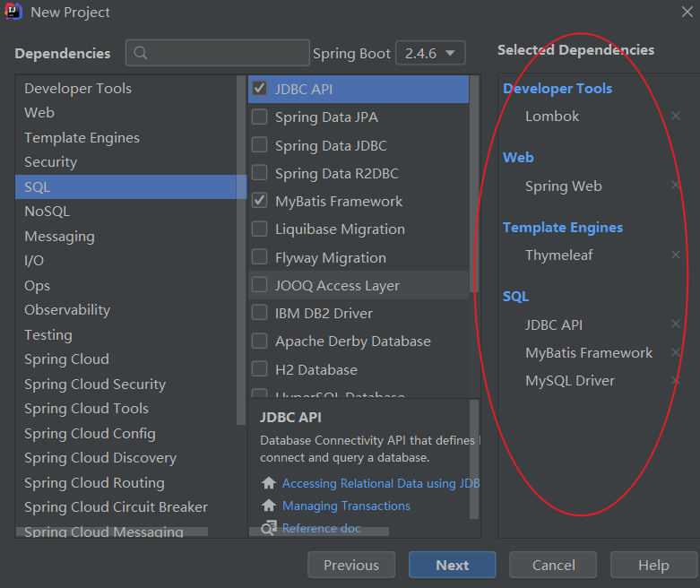Image resolution: width=700 pixels, height=588 pixels.
Task: Click the dependencies search field
Action: [x=218, y=53]
